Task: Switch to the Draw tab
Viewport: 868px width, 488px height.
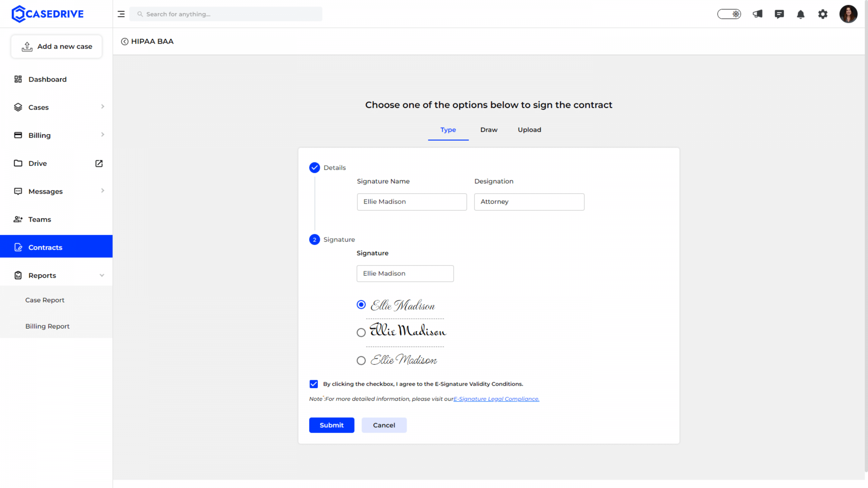Action: (489, 130)
